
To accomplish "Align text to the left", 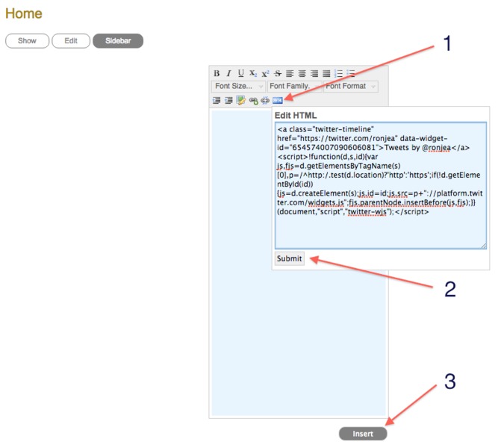I will click(290, 73).
